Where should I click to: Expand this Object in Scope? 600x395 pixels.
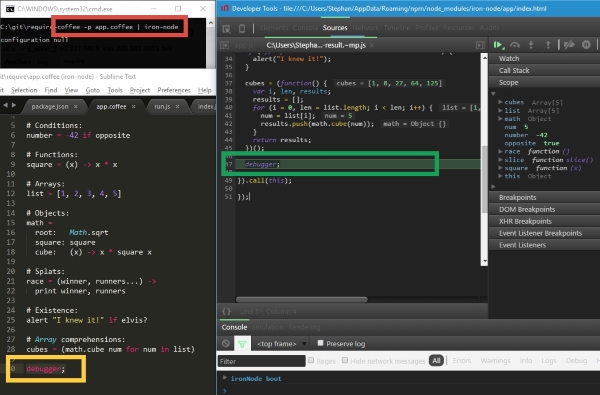point(500,176)
